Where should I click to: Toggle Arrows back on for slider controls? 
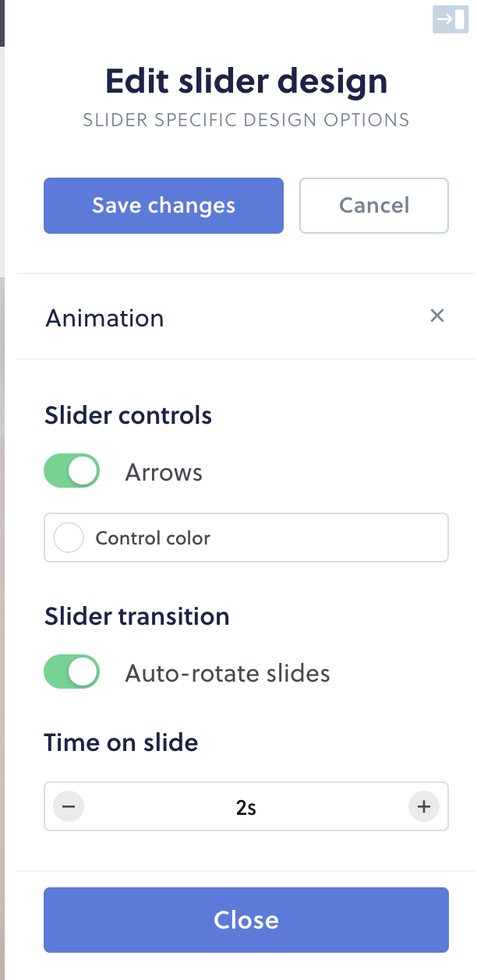pyautogui.click(x=72, y=471)
